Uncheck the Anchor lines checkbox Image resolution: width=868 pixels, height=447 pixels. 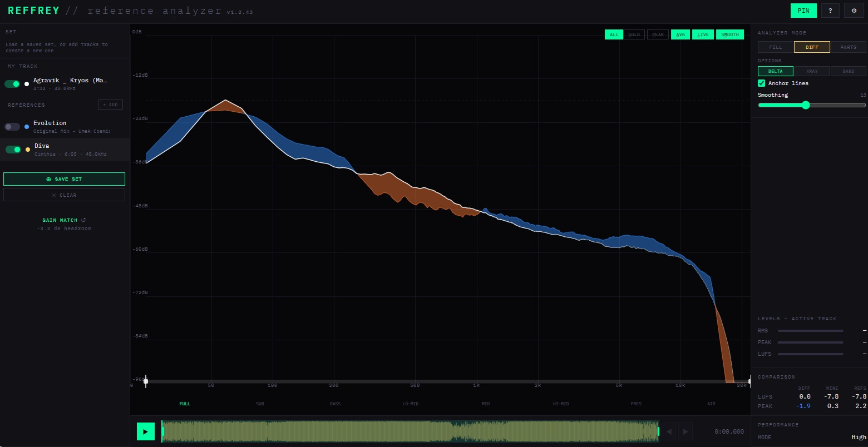[x=762, y=83]
